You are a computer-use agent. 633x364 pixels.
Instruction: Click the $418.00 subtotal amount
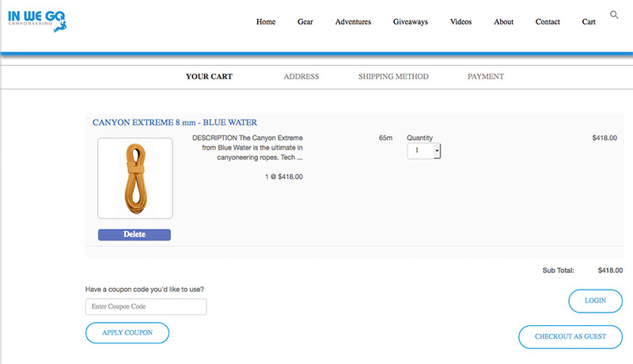[610, 271]
